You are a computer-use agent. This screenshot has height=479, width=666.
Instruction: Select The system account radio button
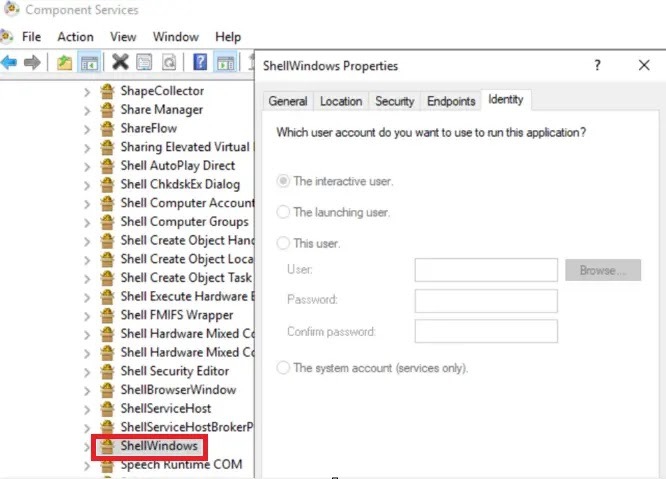pyautogui.click(x=283, y=367)
